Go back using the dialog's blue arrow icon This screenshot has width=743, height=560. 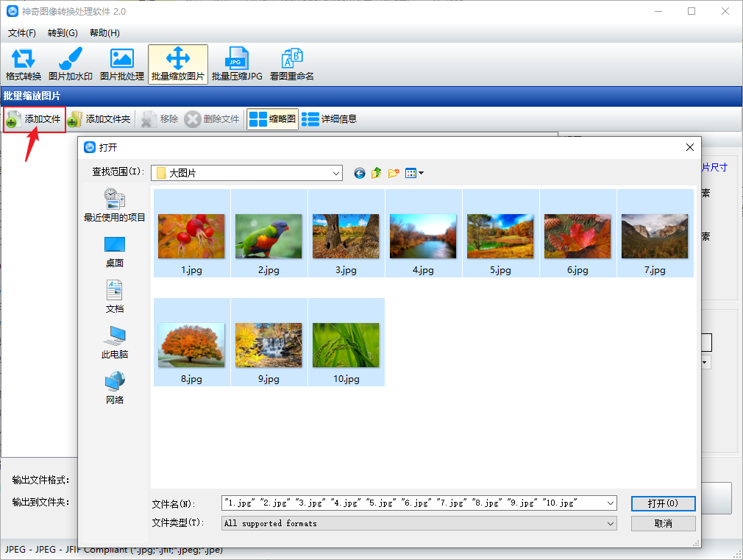click(360, 173)
